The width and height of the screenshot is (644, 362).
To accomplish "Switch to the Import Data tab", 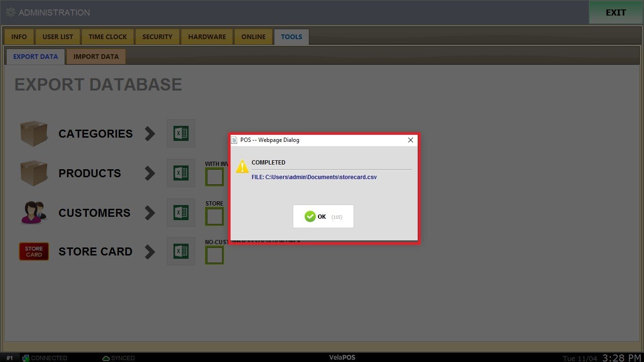I will pyautogui.click(x=96, y=57).
